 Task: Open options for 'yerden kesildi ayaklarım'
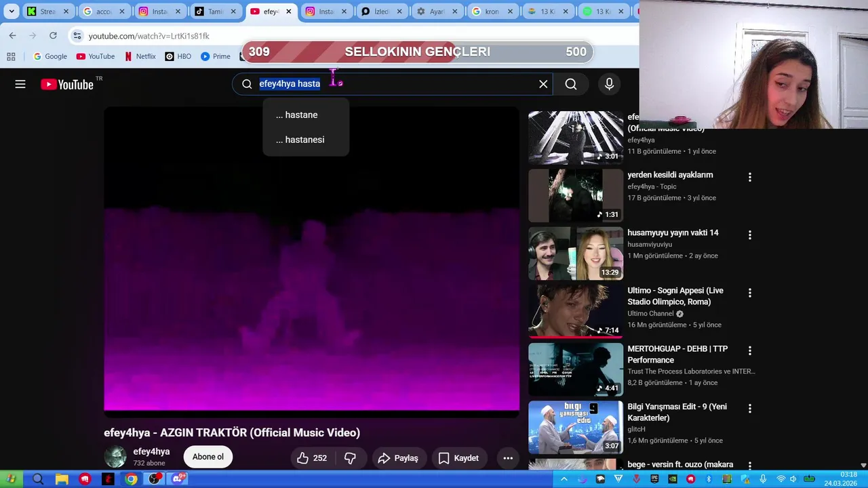[749, 177]
